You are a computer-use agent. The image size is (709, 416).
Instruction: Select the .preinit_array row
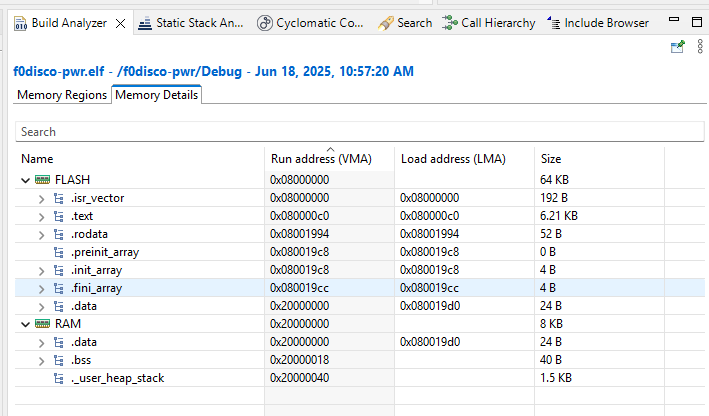click(105, 252)
